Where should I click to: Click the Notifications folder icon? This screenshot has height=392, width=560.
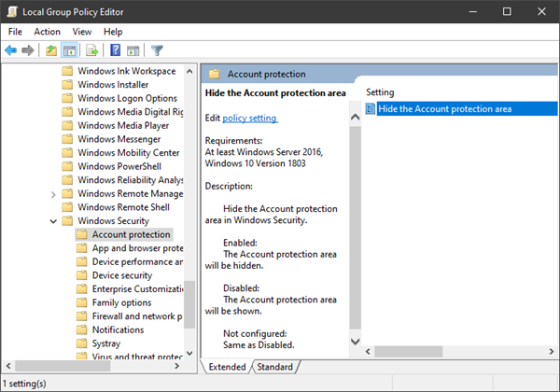click(x=82, y=329)
